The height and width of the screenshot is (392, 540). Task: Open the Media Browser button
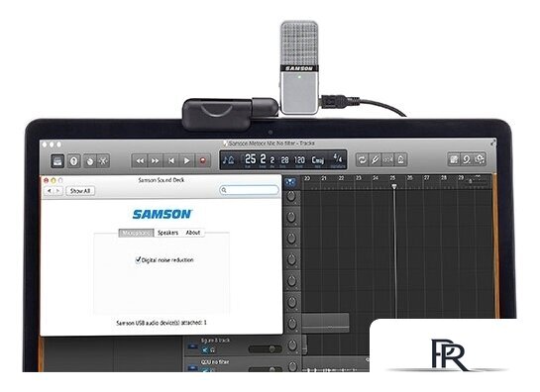click(x=480, y=159)
